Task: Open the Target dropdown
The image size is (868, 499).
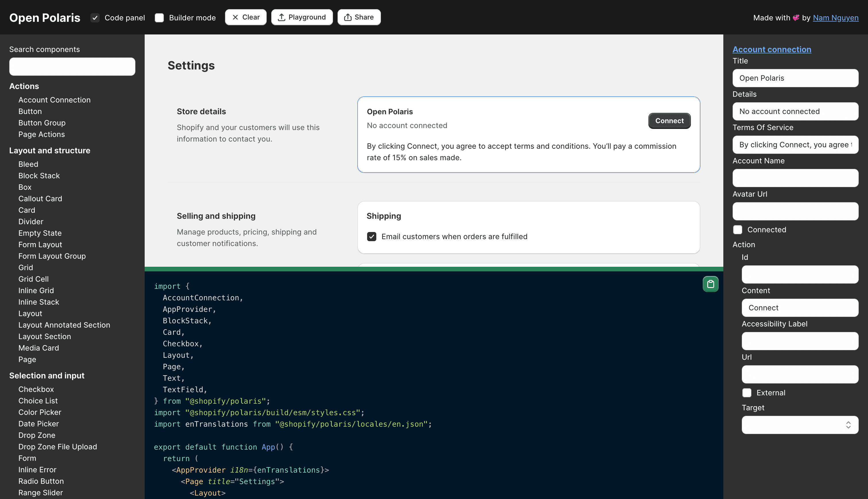Action: [795, 425]
